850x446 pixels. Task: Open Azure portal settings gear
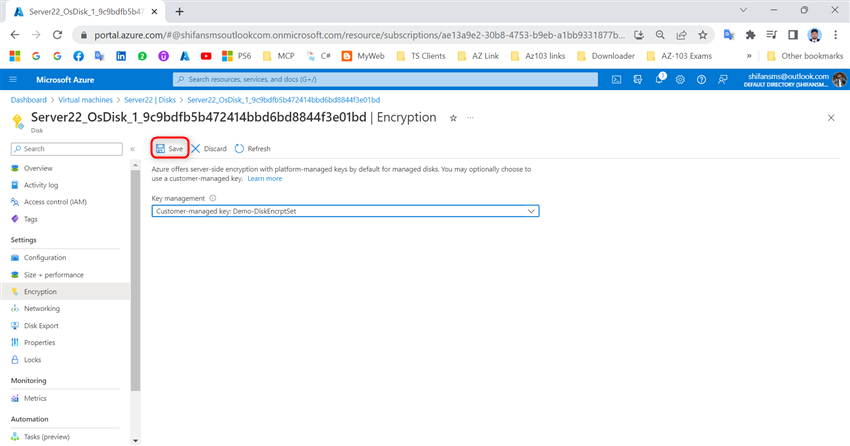click(x=680, y=80)
